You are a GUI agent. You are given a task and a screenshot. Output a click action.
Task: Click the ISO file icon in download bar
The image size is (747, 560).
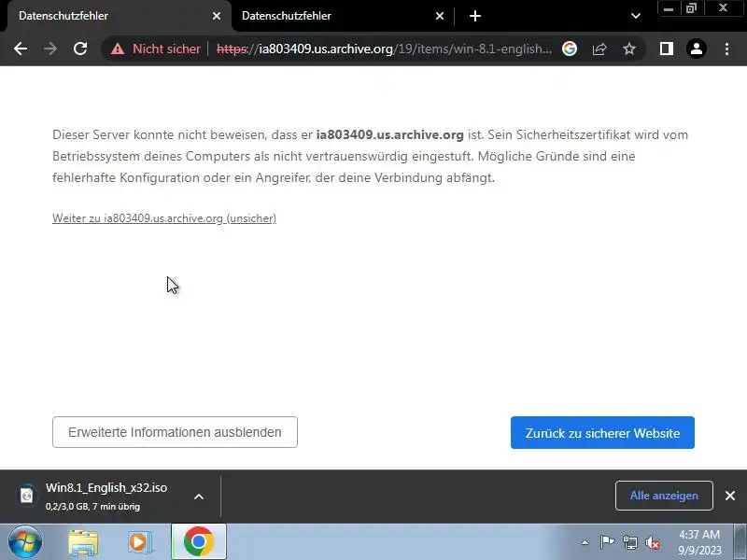click(27, 496)
